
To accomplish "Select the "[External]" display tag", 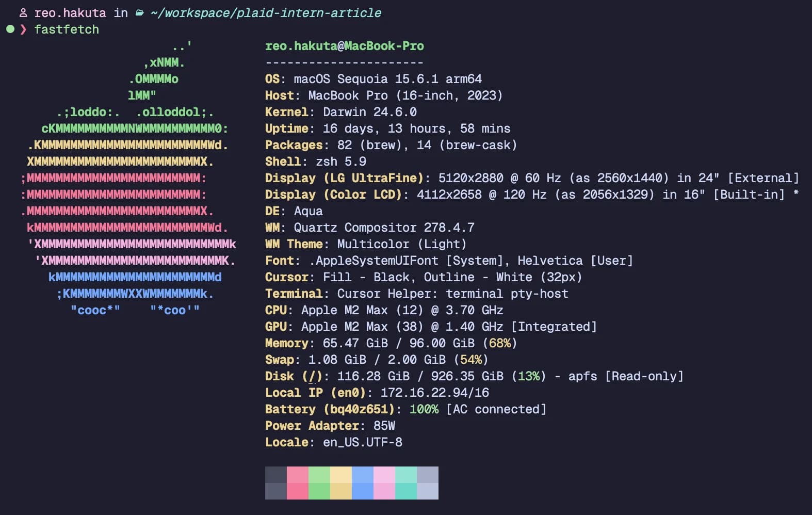I will (x=763, y=178).
